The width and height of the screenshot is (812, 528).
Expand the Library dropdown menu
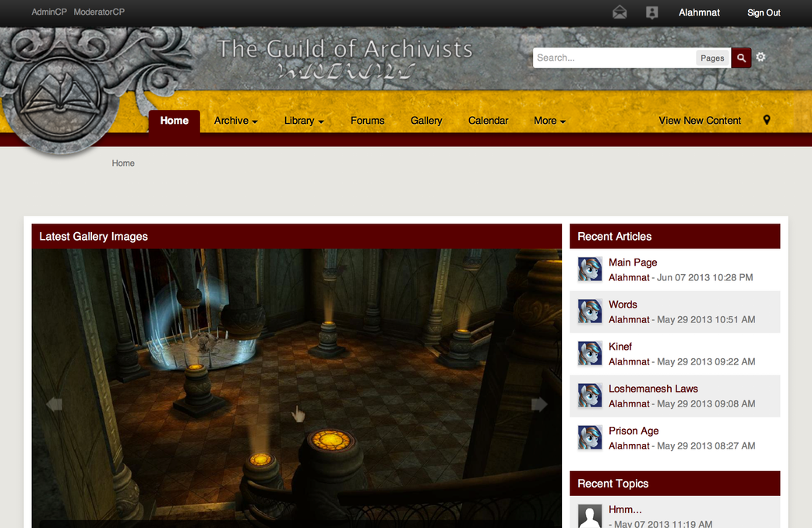coord(304,121)
